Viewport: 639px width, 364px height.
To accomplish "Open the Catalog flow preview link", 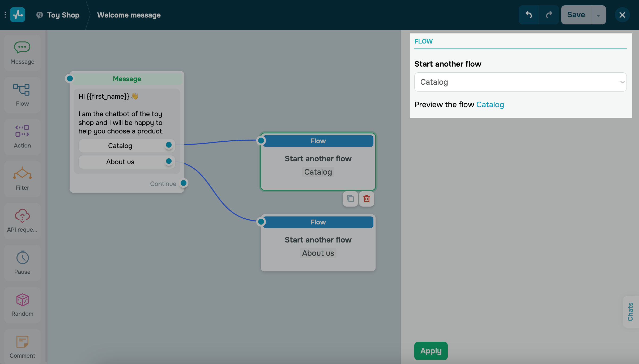I will point(490,105).
